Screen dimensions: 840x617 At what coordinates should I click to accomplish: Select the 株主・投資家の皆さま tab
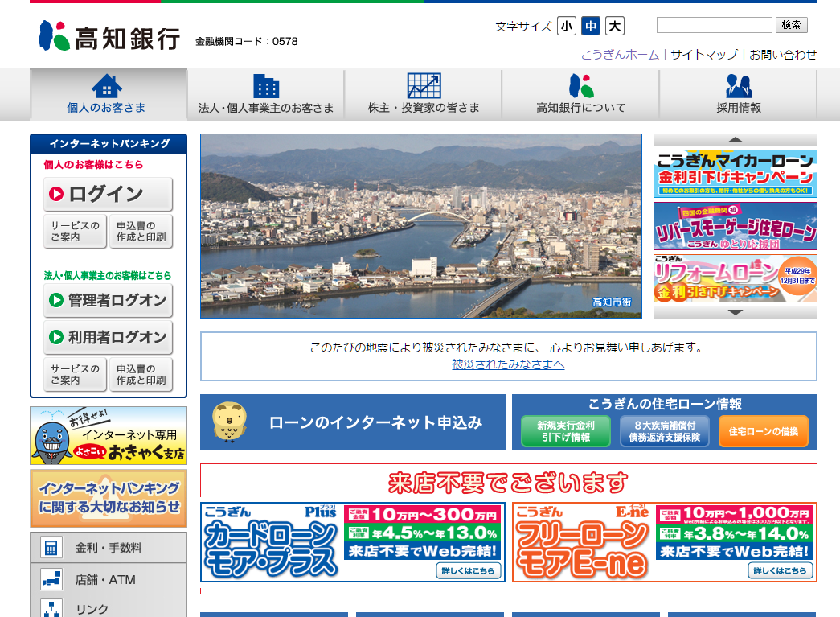click(x=423, y=94)
